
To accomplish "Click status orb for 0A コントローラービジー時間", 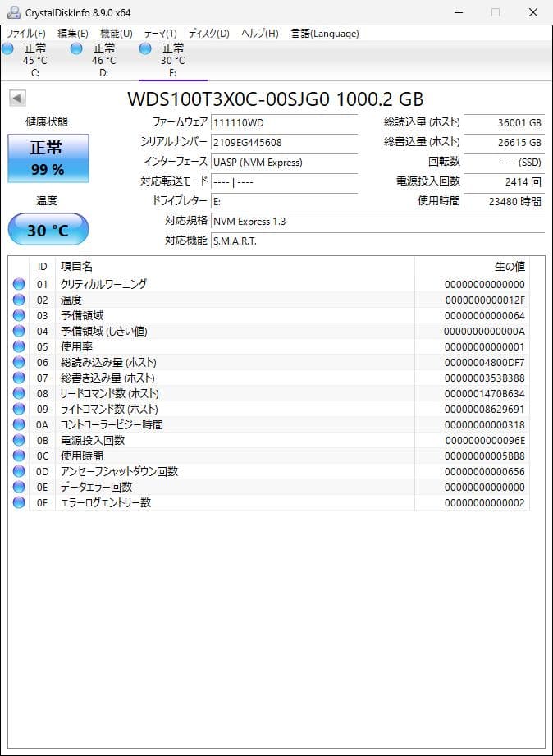I will (19, 424).
